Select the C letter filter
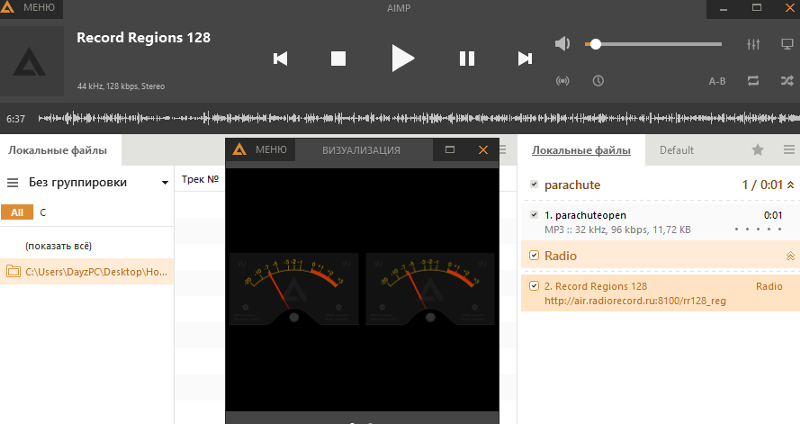This screenshot has width=800, height=424. [43, 212]
